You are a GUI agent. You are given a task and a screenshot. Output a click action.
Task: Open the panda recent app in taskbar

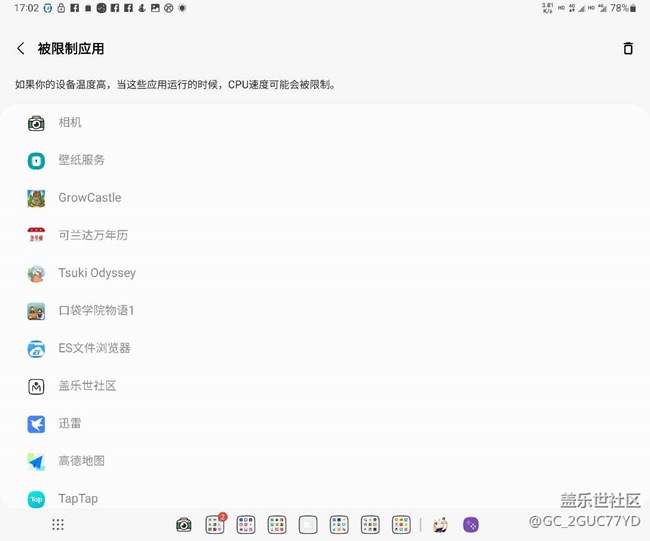(x=440, y=525)
